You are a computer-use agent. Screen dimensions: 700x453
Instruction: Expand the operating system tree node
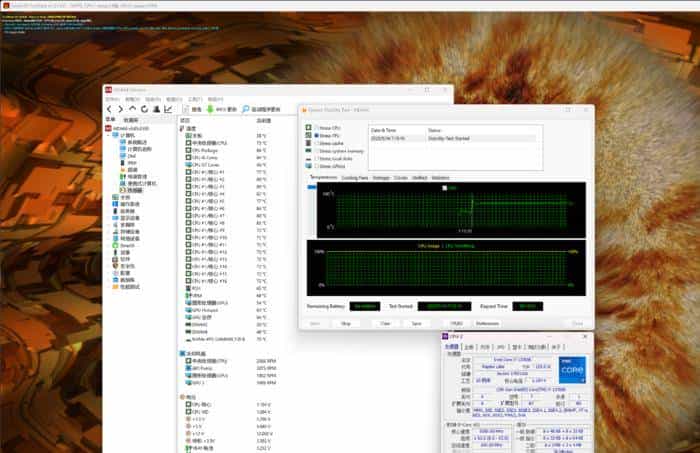(x=110, y=205)
